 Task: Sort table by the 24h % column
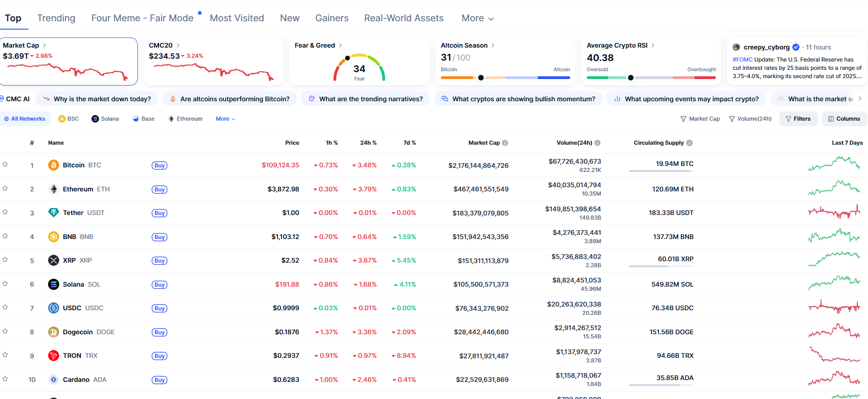(x=368, y=143)
